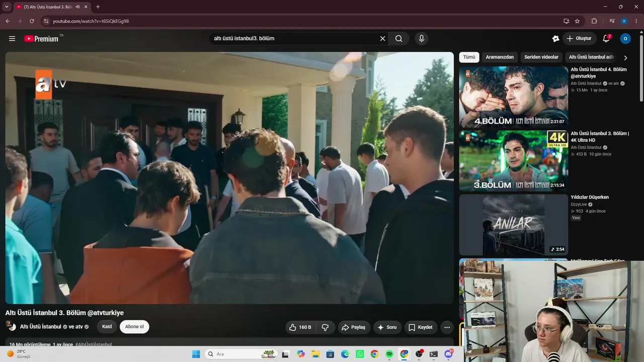
Task: Open media controls in Chrome toolbar
Action: tap(612, 21)
